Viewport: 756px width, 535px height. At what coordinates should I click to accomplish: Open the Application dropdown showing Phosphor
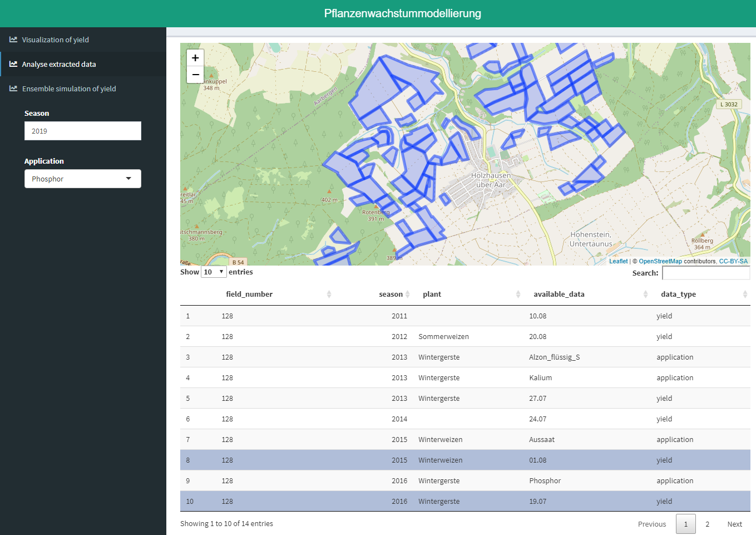point(83,179)
